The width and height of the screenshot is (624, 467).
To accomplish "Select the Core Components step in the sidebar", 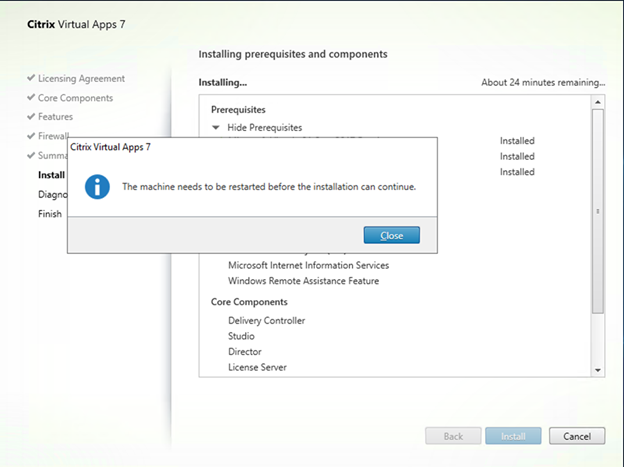I will tap(75, 98).
